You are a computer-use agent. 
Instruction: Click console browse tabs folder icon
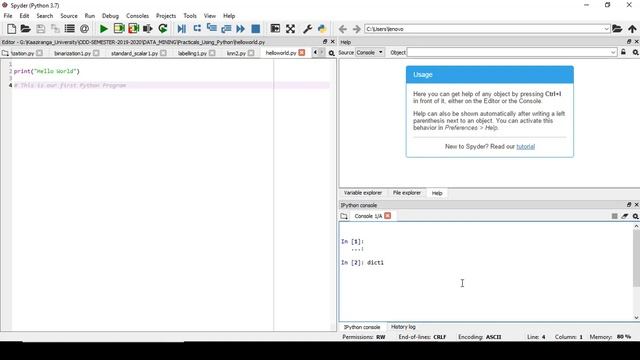point(344,216)
